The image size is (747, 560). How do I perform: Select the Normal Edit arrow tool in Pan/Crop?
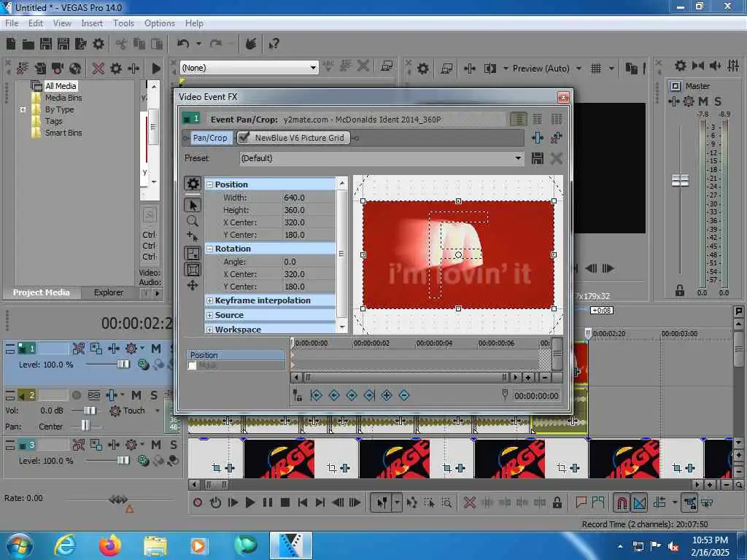coord(193,205)
